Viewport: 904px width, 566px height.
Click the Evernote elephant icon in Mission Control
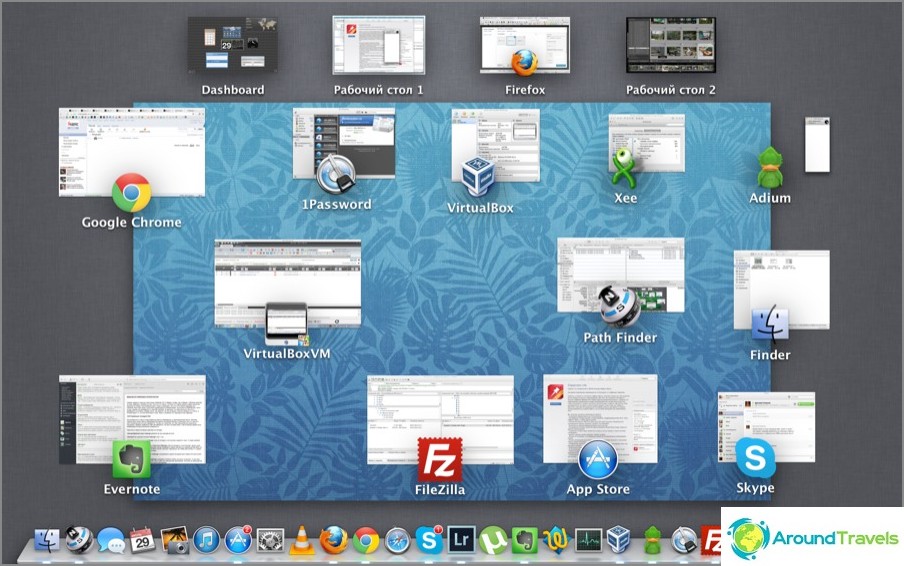pyautogui.click(x=131, y=459)
